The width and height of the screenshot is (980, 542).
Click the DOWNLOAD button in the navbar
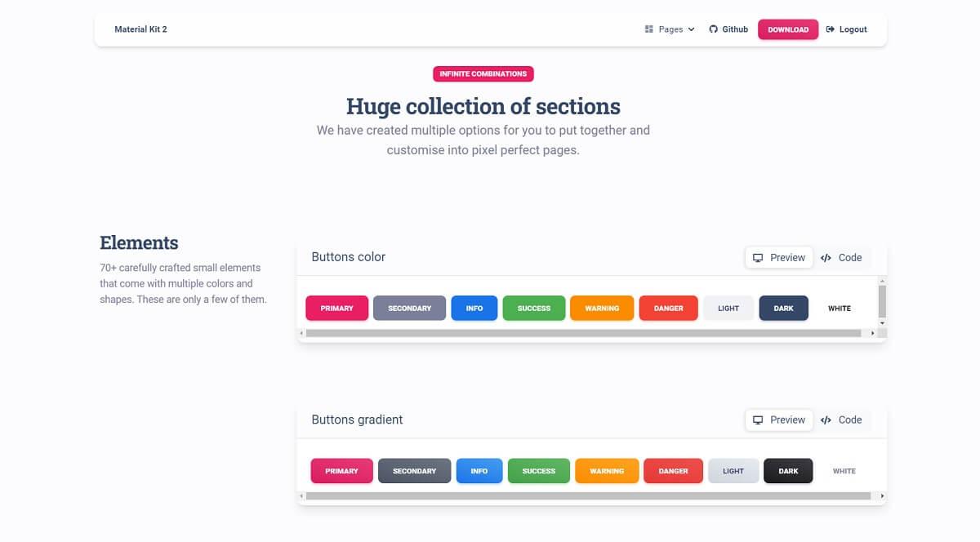[x=787, y=29]
